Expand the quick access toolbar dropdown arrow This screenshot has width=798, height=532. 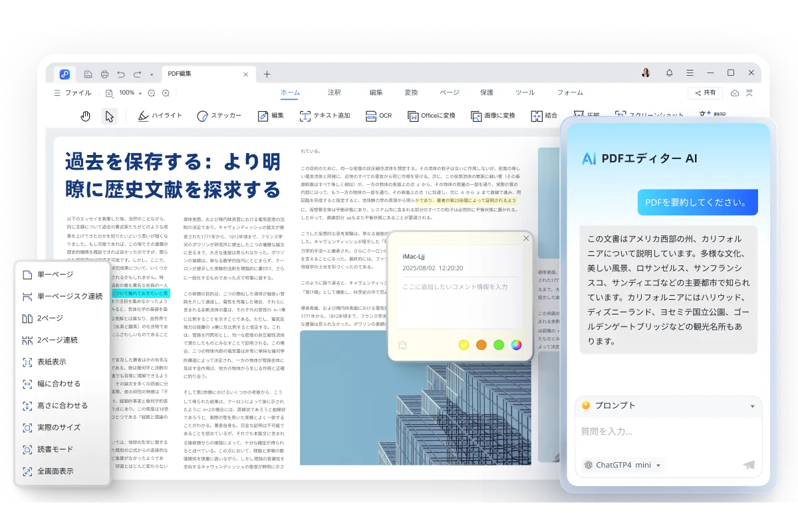pyautogui.click(x=152, y=74)
